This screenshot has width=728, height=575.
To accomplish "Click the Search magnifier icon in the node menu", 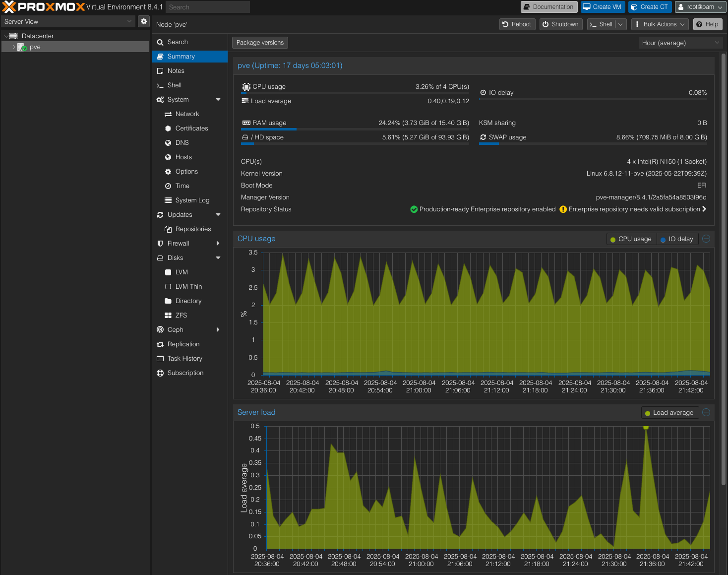I will (160, 42).
